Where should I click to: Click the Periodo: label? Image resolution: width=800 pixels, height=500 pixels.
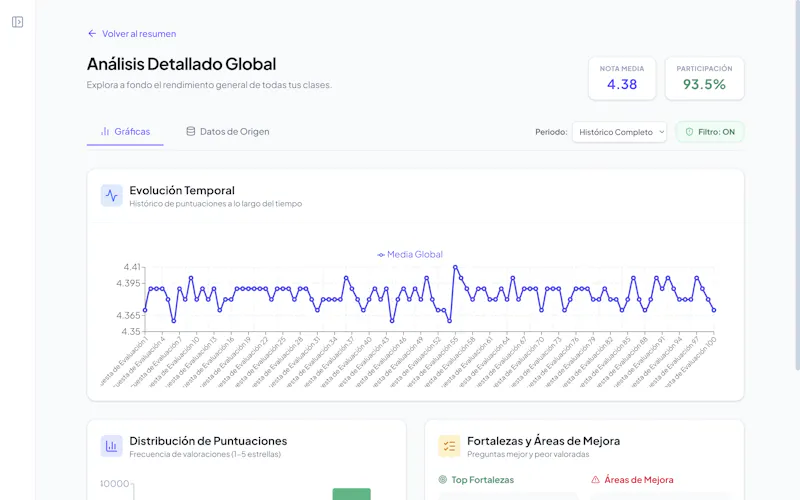[551, 132]
